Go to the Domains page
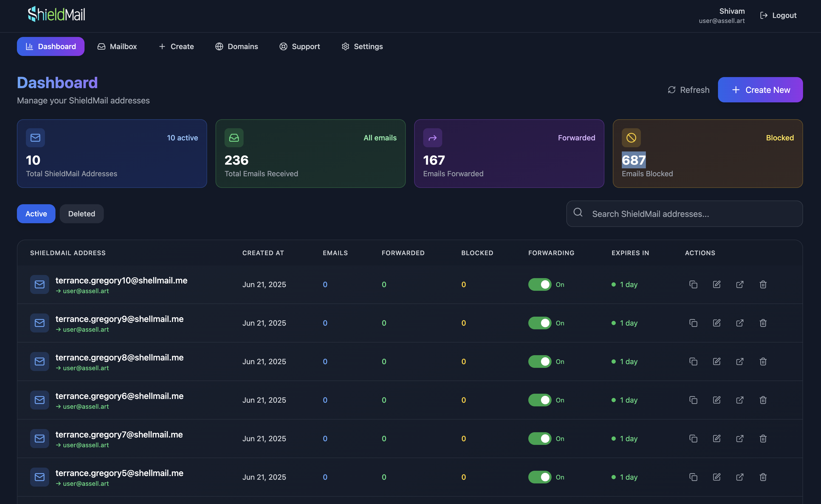Screen dimensions: 821x504 pyautogui.click(x=236, y=46)
